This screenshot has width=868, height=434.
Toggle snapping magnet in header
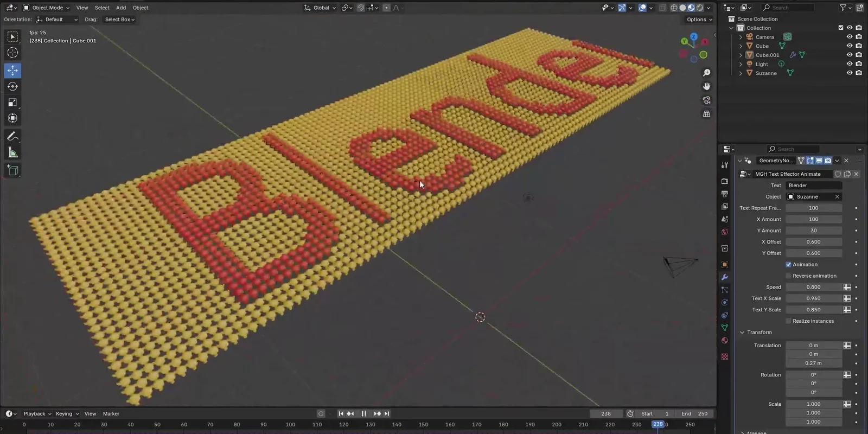[x=361, y=8]
